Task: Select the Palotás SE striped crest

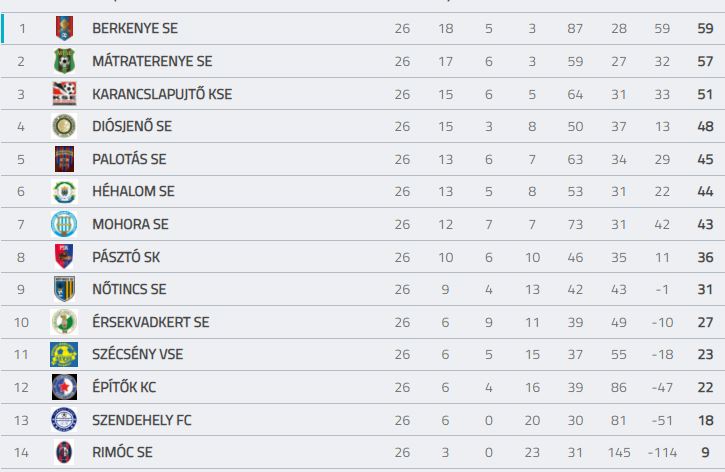Action: pyautogui.click(x=64, y=159)
